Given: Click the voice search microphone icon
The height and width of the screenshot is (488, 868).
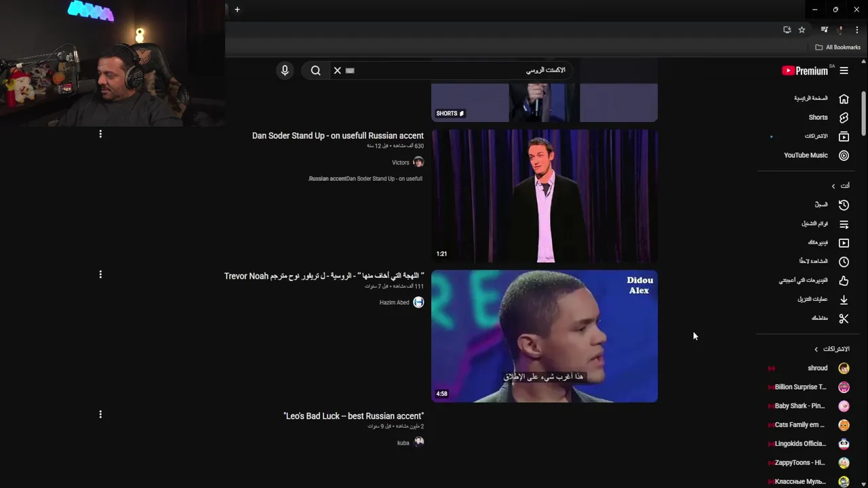Looking at the screenshot, I should tap(285, 70).
